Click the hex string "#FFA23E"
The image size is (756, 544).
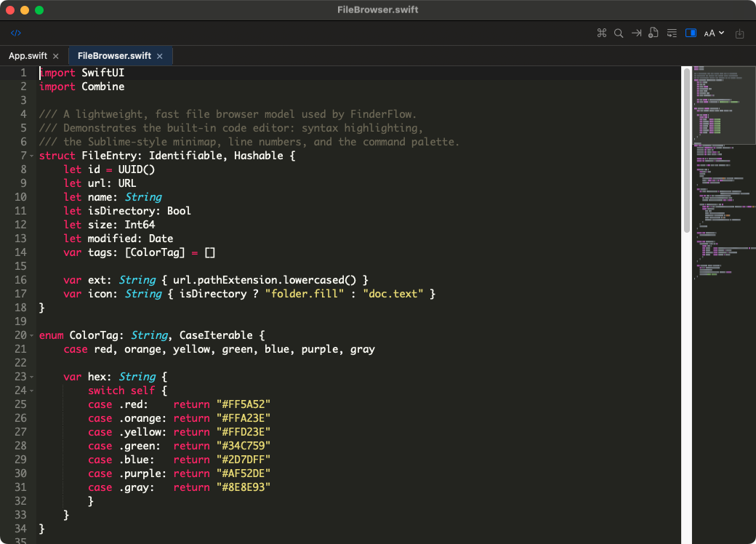[x=244, y=419]
